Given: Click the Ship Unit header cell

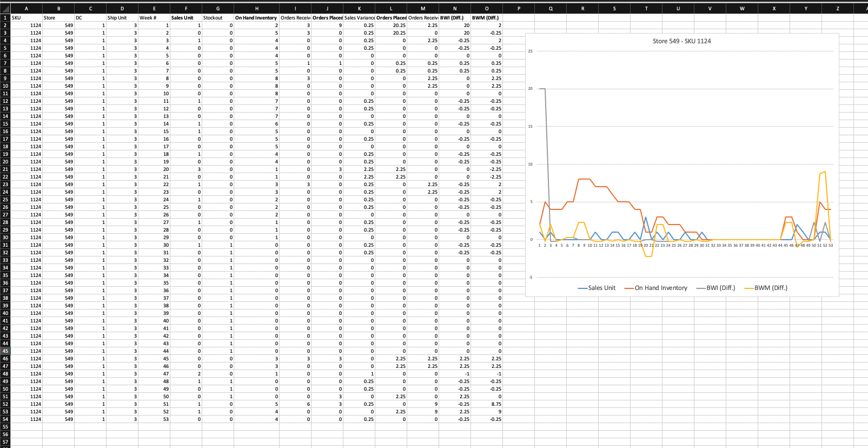Looking at the screenshot, I should click(x=122, y=18).
